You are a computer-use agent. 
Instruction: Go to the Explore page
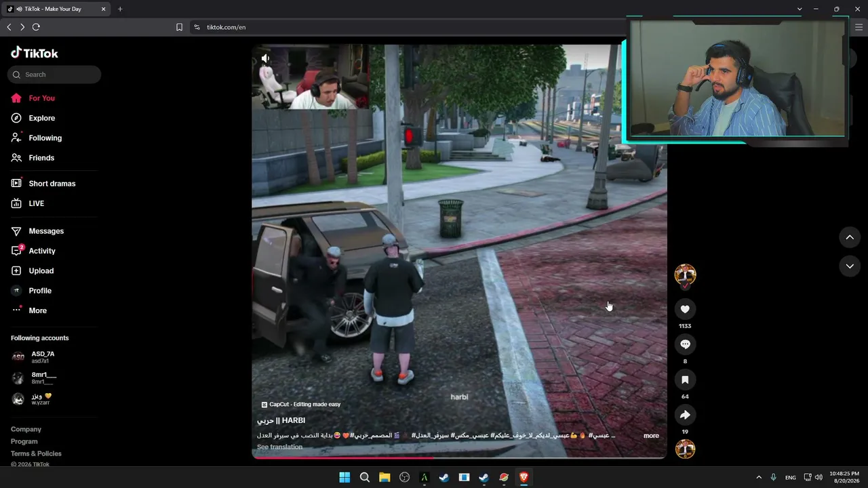[33, 118]
